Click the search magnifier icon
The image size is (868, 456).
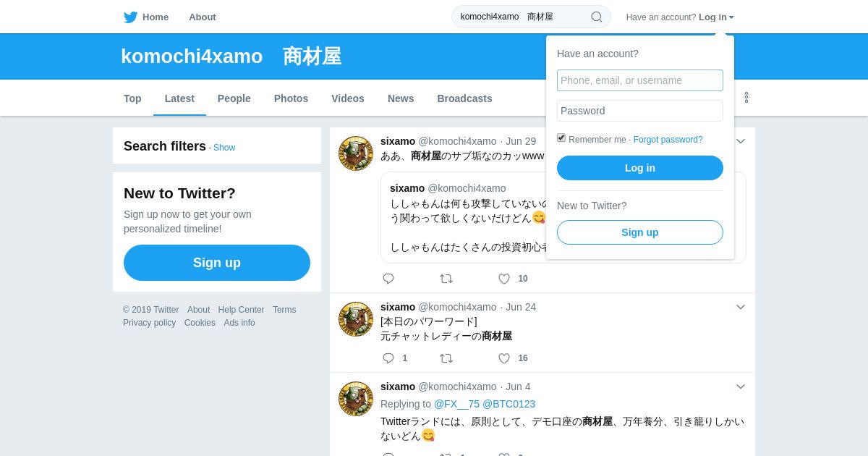pos(597,17)
